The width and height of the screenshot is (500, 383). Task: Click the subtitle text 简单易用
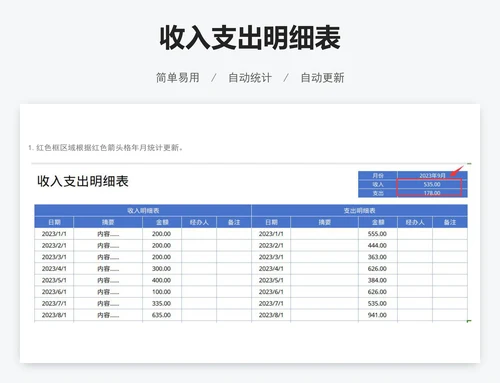coord(178,78)
